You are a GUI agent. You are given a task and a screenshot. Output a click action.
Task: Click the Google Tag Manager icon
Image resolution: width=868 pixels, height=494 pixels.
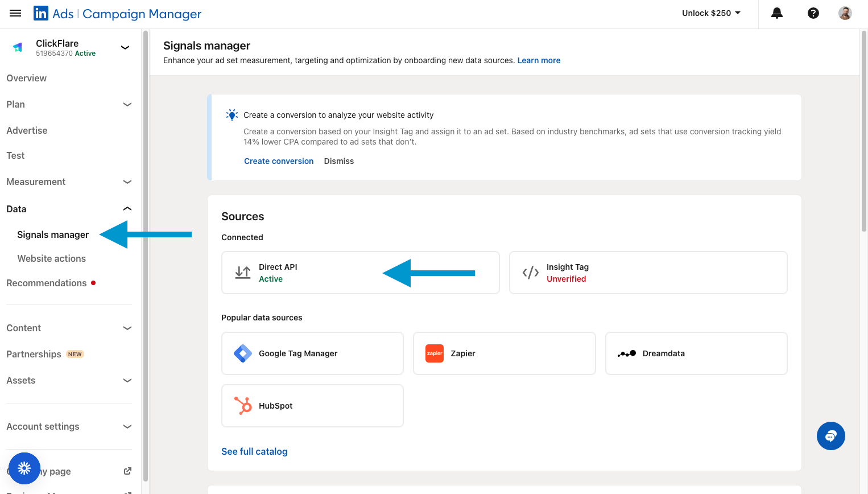(243, 353)
